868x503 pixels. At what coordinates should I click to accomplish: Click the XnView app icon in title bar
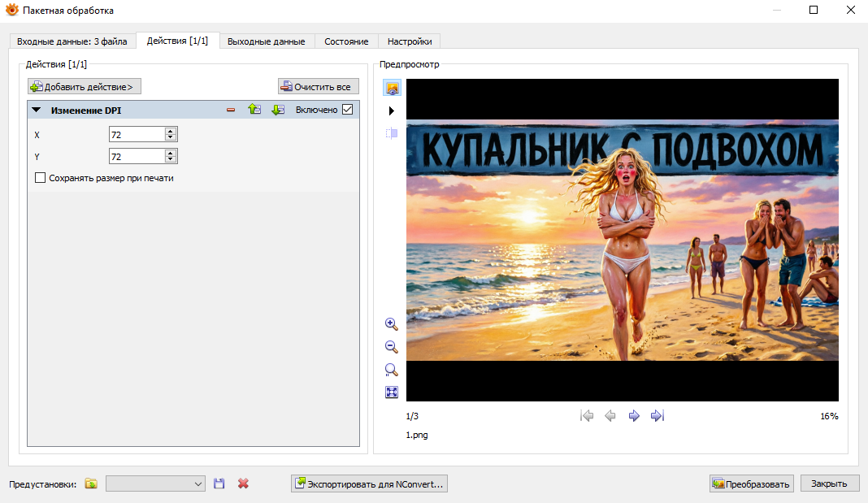click(x=11, y=10)
